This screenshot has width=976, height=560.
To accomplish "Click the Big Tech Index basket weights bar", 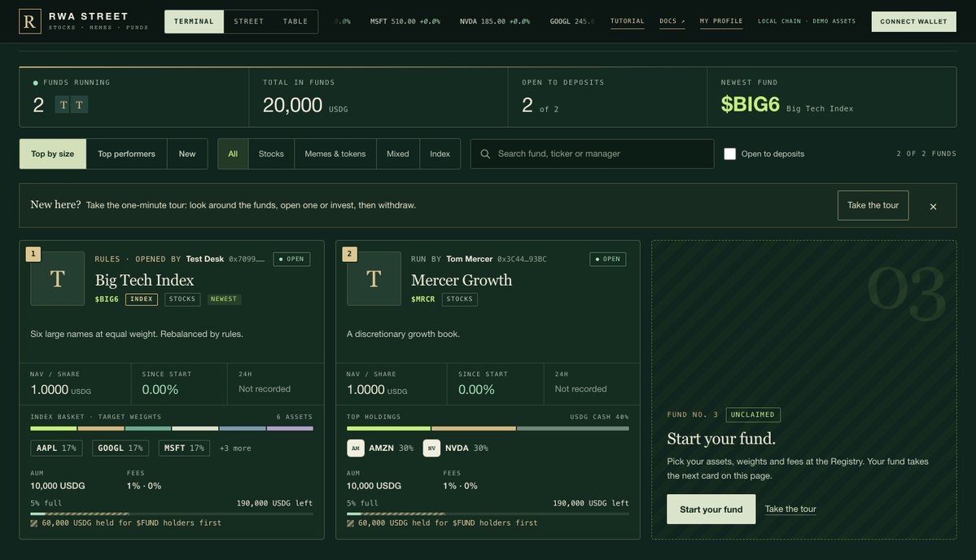I will pos(172,428).
